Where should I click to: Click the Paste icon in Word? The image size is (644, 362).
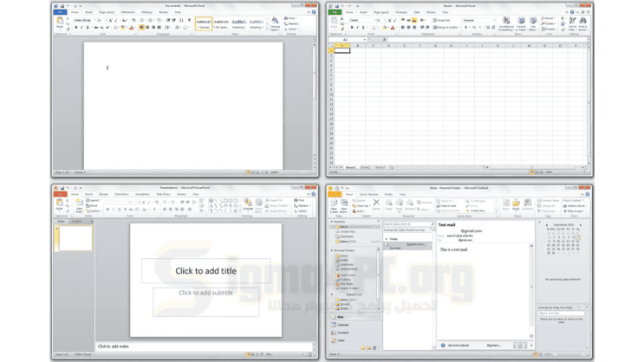[60, 22]
